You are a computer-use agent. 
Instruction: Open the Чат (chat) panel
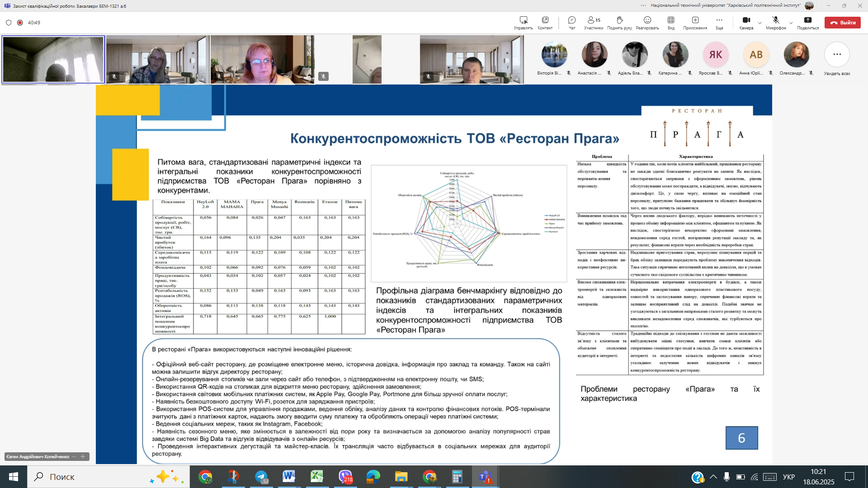(572, 22)
